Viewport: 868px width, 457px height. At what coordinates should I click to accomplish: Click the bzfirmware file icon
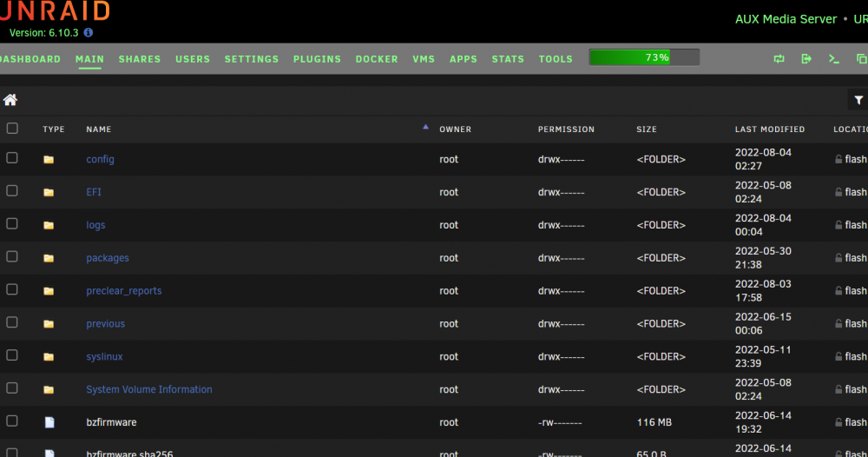(x=49, y=422)
